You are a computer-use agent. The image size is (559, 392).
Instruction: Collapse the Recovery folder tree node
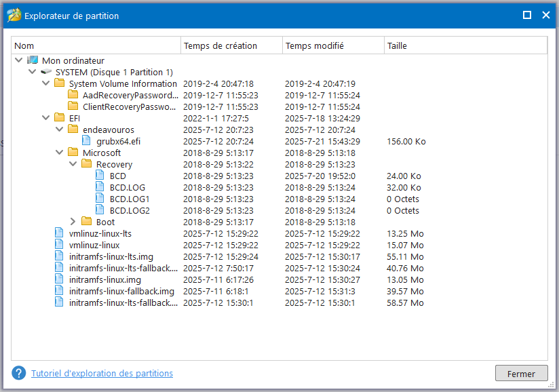(x=73, y=164)
